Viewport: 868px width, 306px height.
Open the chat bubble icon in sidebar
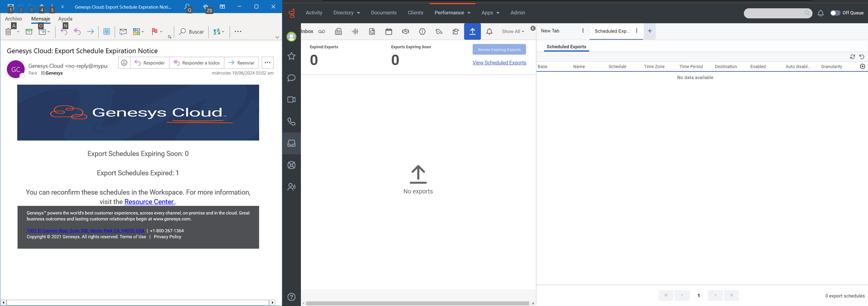tap(291, 78)
